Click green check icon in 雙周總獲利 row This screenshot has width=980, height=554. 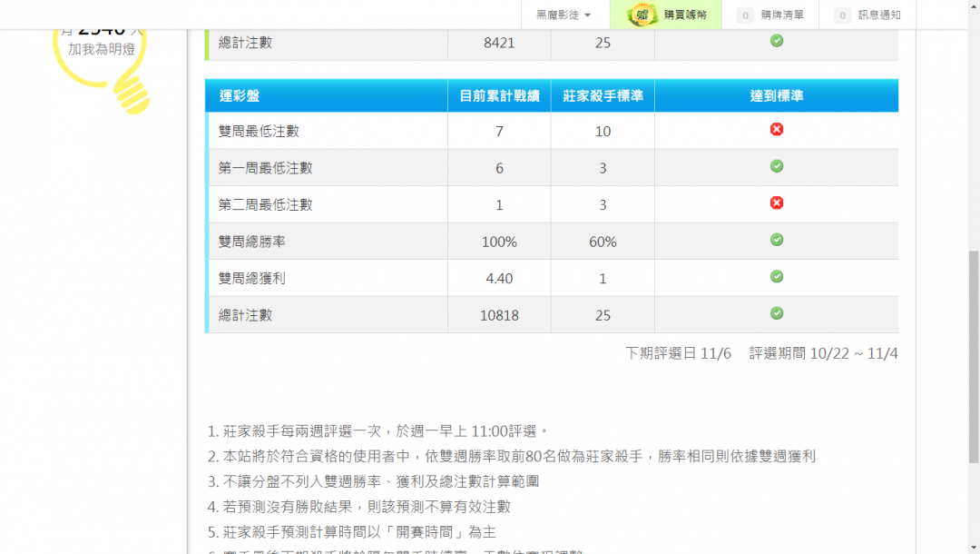[776, 277]
